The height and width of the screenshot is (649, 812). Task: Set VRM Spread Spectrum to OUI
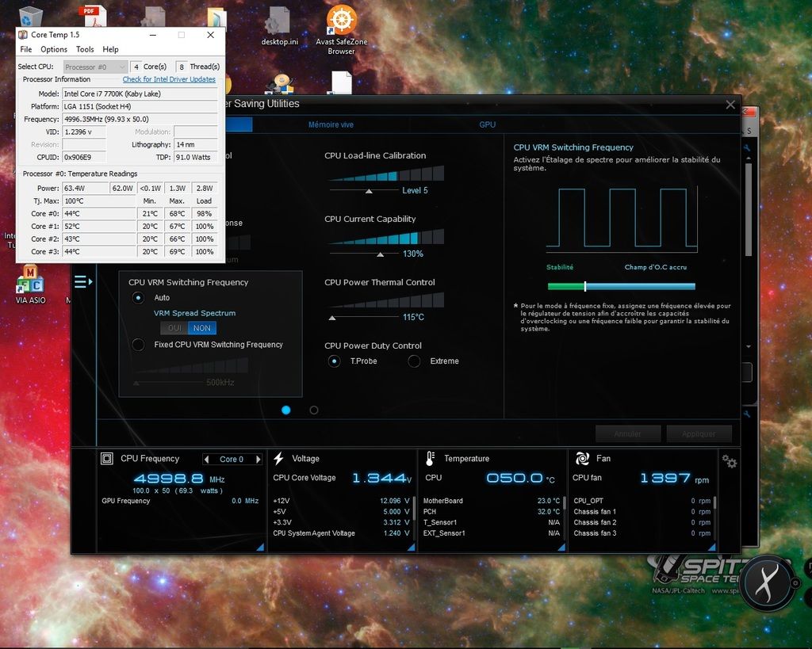174,328
